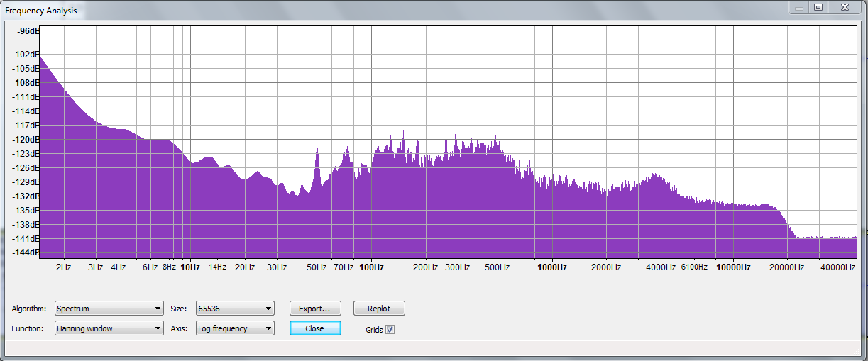Click the 4000Hz axis label
Screen dimensions: 868x361
click(x=661, y=267)
